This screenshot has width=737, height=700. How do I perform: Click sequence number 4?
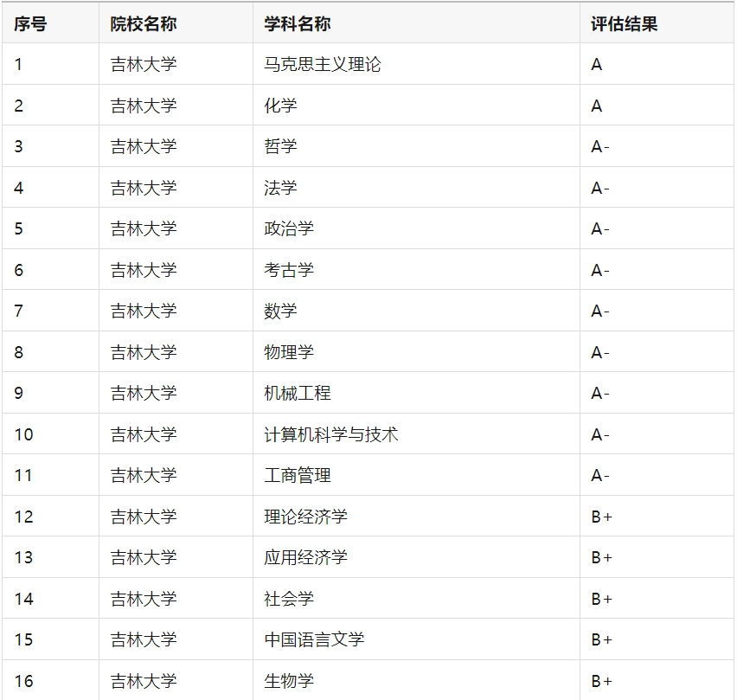18,188
